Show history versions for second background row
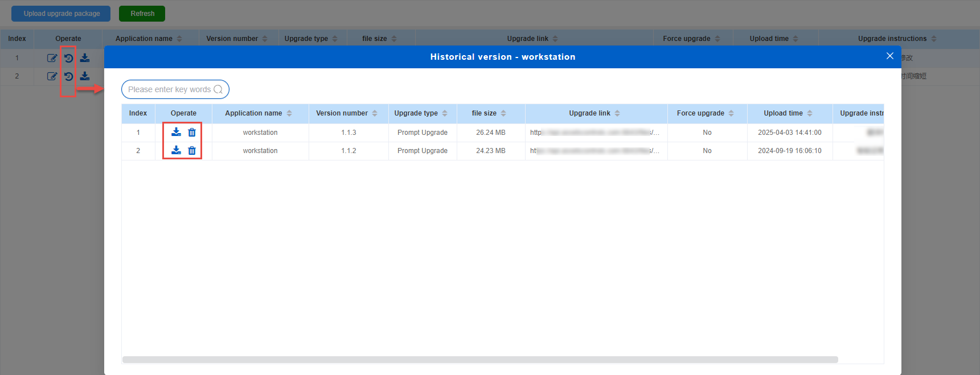980x375 pixels. point(68,76)
